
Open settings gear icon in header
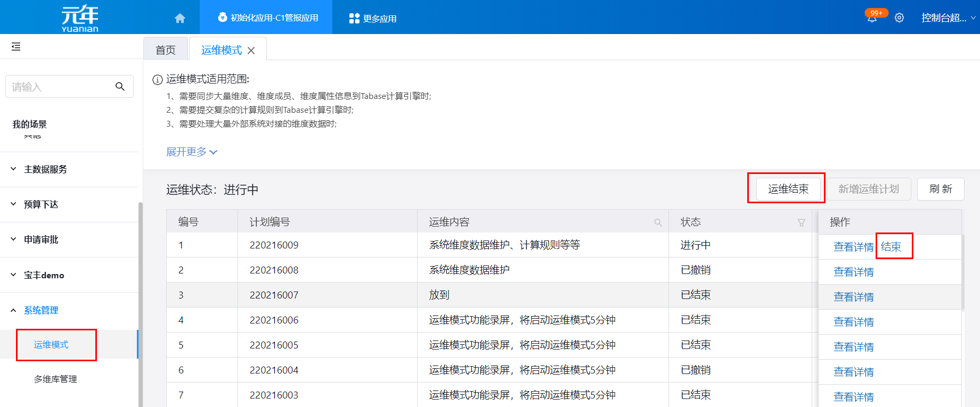[899, 18]
